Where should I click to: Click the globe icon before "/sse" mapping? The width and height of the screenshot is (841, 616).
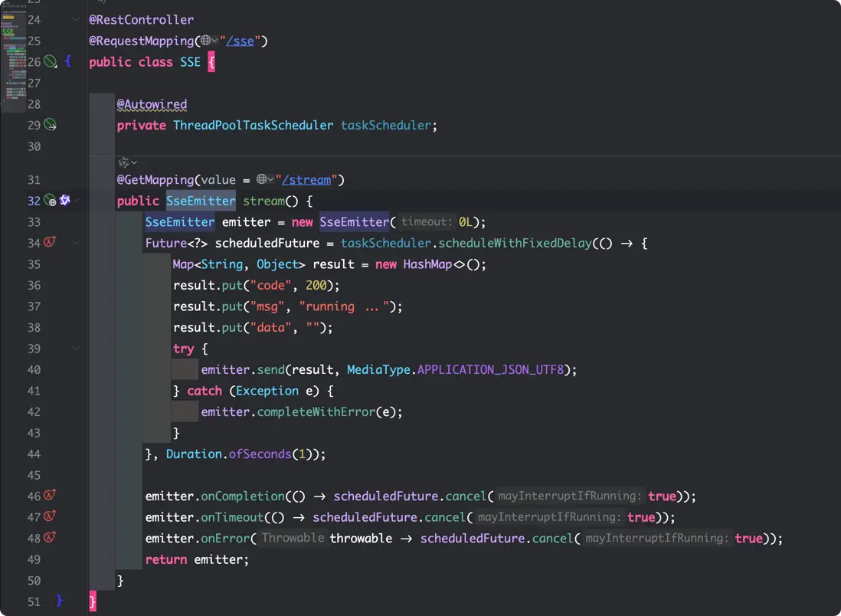tap(205, 41)
